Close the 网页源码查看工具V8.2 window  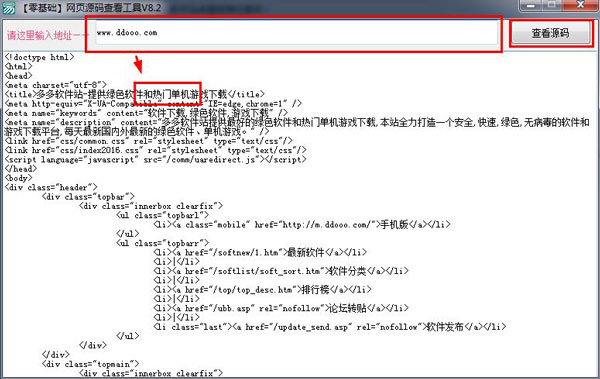click(x=581, y=5)
